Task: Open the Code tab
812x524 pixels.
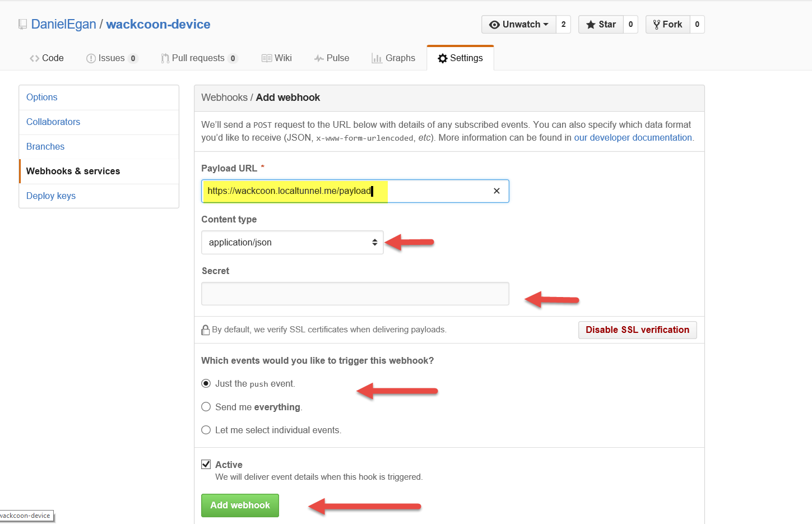Action: coord(47,58)
